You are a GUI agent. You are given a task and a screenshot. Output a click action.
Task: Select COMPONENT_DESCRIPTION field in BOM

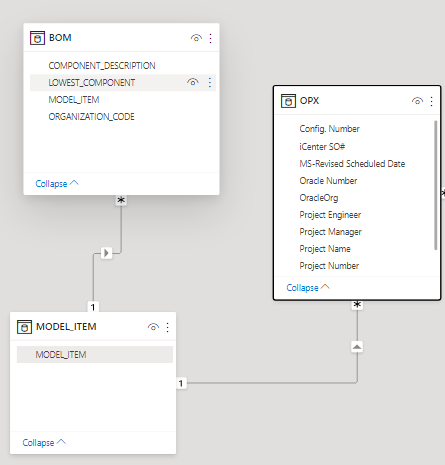click(x=102, y=66)
